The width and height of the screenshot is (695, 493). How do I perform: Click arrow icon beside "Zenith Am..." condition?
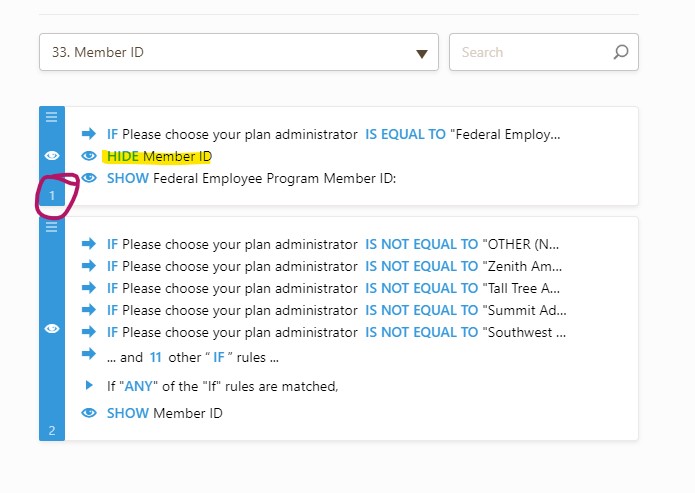(x=89, y=266)
